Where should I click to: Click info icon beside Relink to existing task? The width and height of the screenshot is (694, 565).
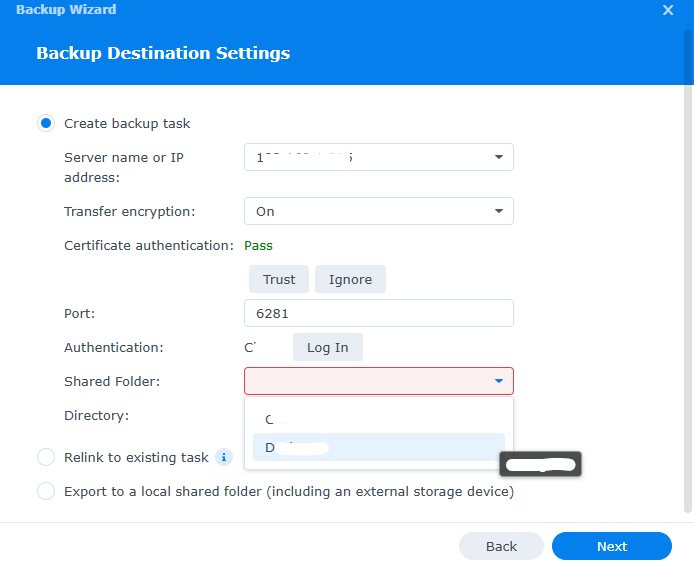pos(224,457)
